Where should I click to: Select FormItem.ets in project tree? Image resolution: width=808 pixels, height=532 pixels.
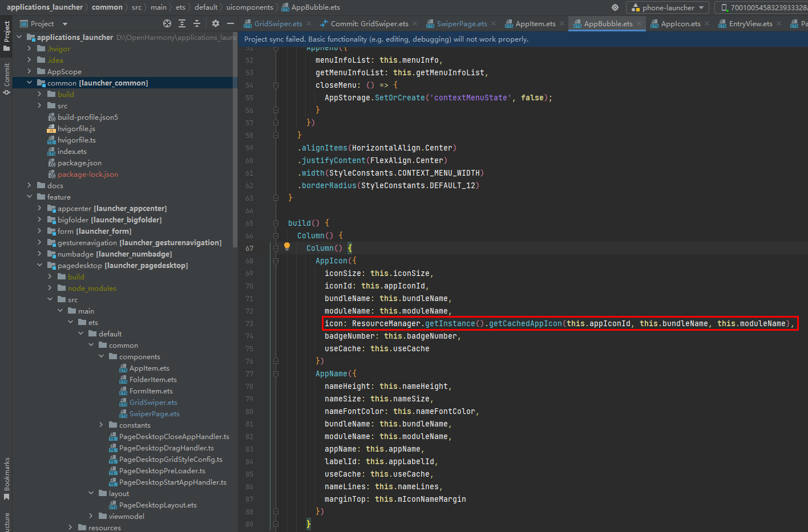(x=151, y=391)
